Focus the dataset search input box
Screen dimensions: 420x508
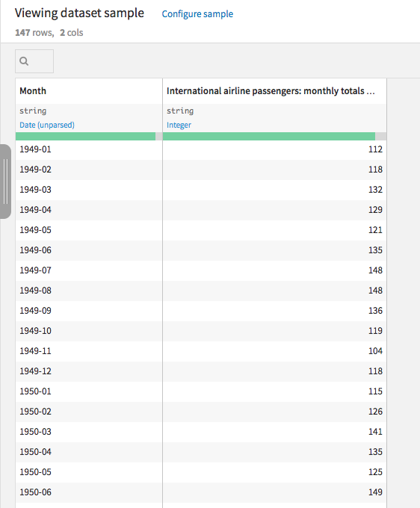34,61
